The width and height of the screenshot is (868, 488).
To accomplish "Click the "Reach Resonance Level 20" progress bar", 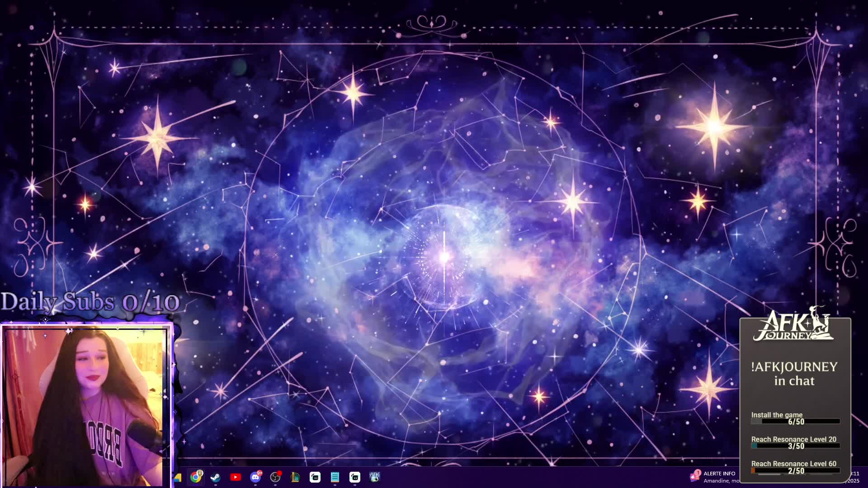I will [x=795, y=446].
